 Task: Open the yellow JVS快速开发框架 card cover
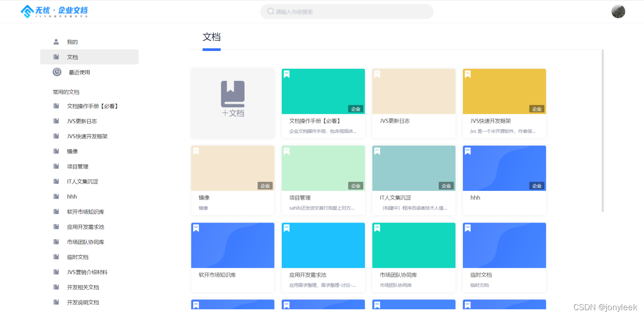point(504,91)
